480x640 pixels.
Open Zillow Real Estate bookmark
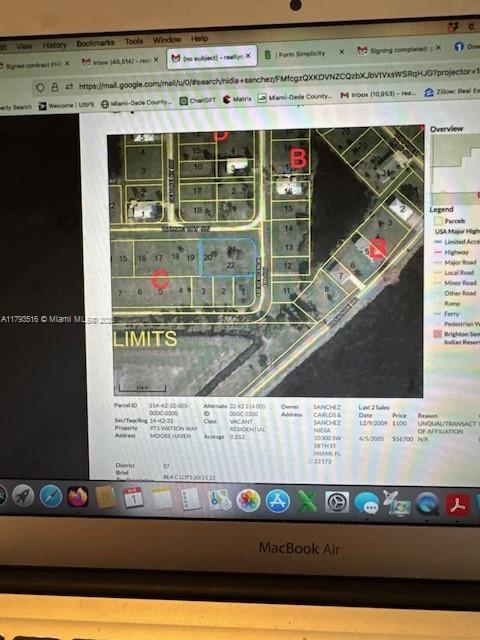[x=452, y=92]
